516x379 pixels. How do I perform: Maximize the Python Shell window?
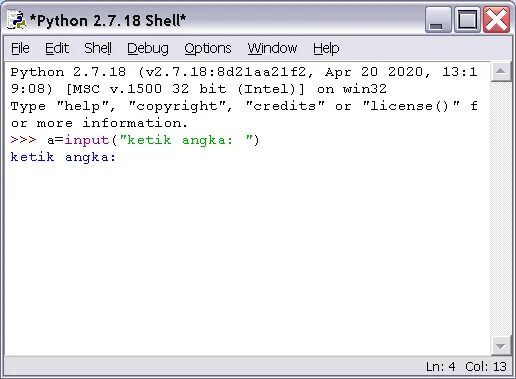tap(467, 20)
